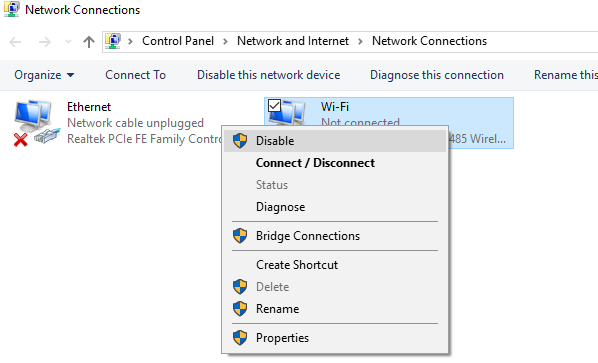Click the shield icon beside Rename

pyautogui.click(x=240, y=308)
